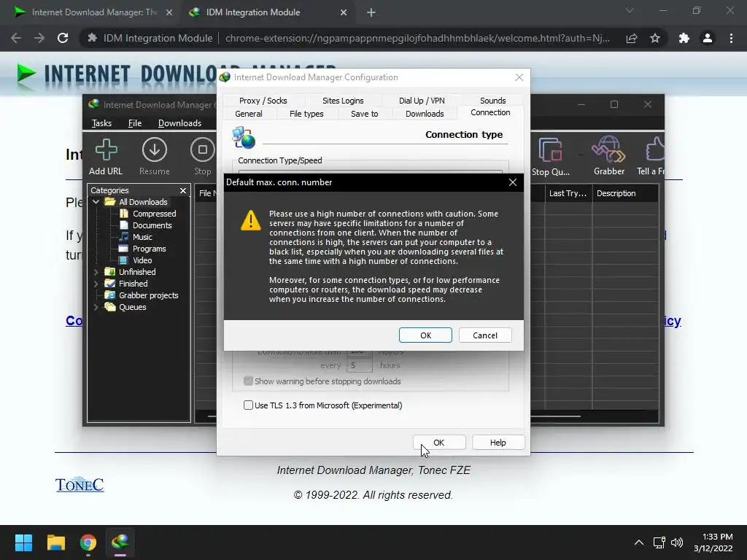747x560 pixels.
Task: Expand the Queues category
Action: click(96, 307)
